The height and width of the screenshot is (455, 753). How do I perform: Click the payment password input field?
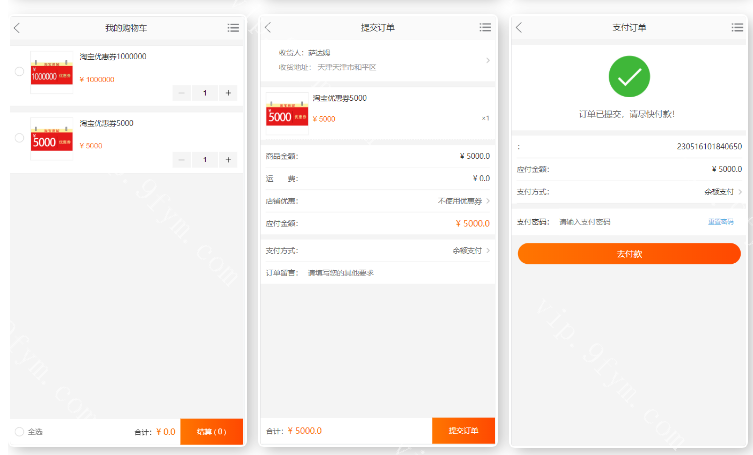pos(620,221)
